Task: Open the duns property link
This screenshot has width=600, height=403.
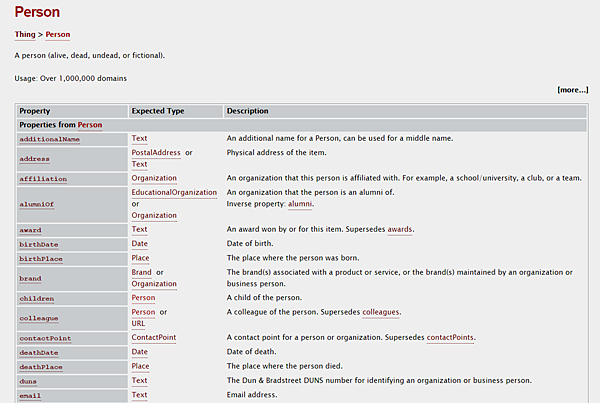Action: (29, 381)
